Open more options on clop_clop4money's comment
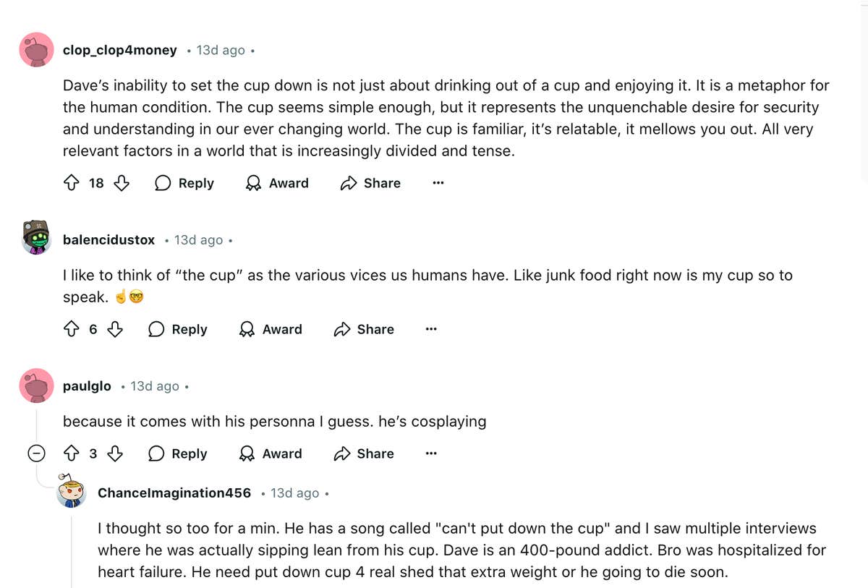The width and height of the screenshot is (868, 588). click(438, 183)
